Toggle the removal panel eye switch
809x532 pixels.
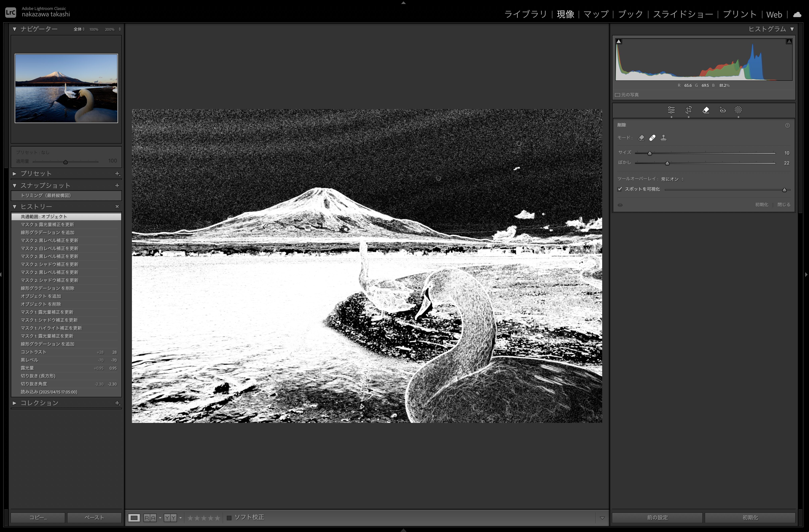pos(620,205)
